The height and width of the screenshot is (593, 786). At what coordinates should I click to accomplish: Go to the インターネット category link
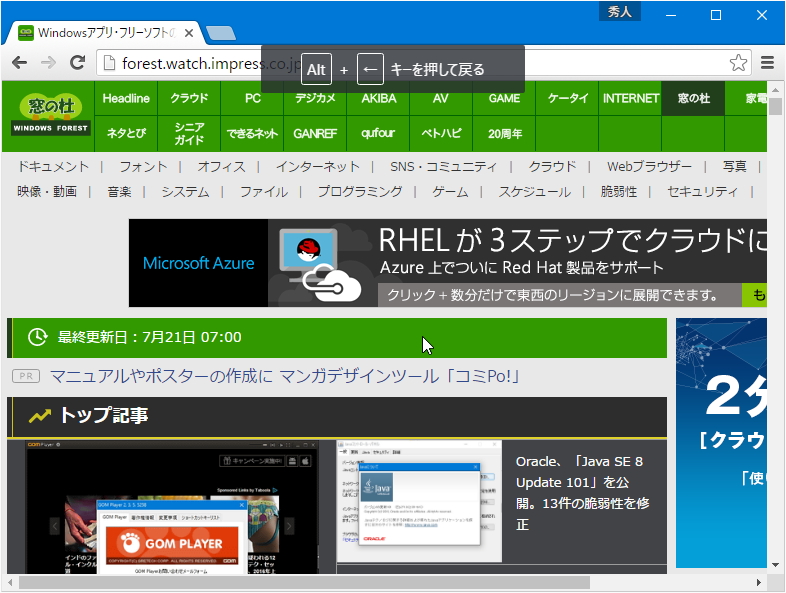pyautogui.click(x=318, y=166)
